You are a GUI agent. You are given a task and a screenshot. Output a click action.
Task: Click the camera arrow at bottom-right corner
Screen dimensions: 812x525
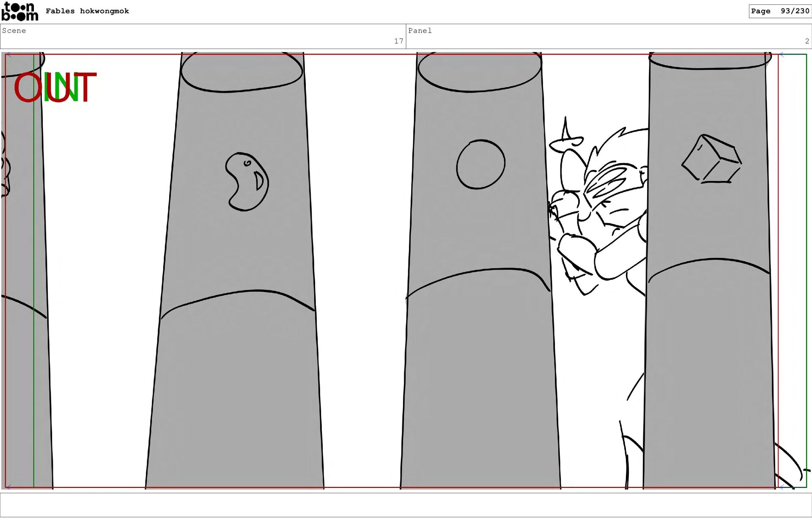tap(782, 487)
